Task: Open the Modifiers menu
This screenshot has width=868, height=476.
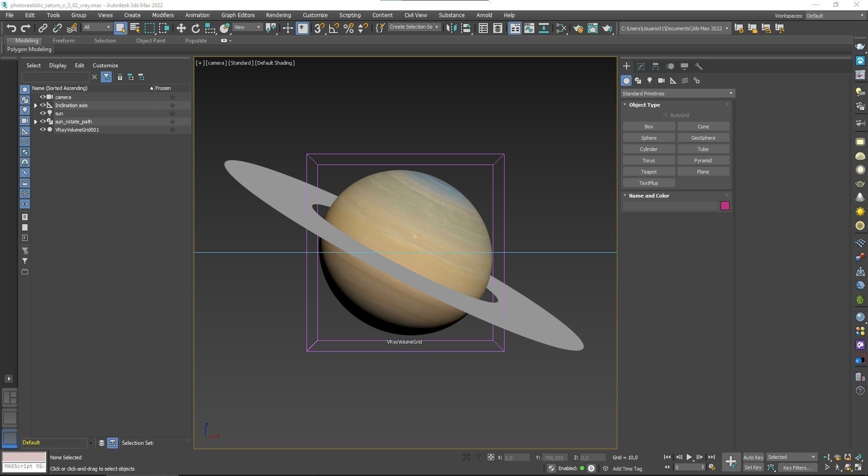Action: click(163, 15)
